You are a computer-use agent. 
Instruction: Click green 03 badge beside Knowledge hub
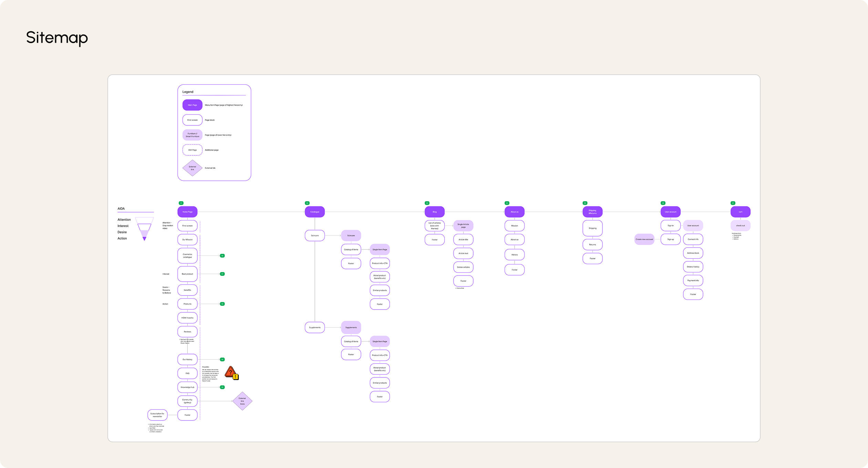[x=222, y=387]
